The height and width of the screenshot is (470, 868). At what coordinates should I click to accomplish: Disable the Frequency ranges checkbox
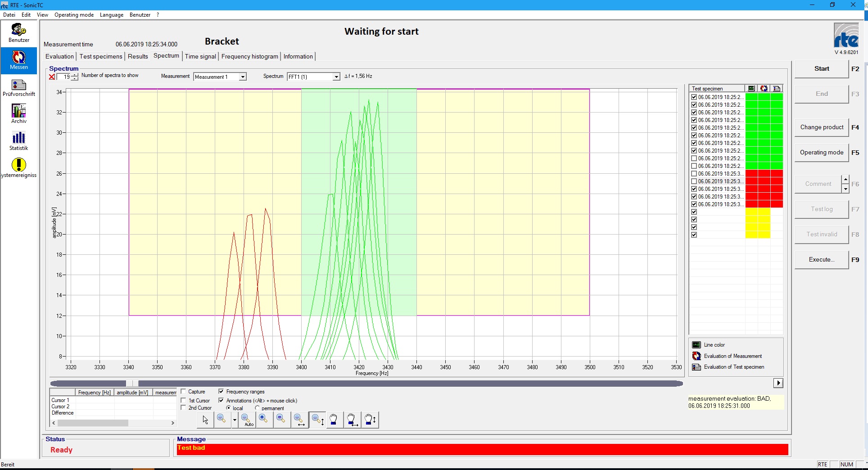[x=221, y=391]
